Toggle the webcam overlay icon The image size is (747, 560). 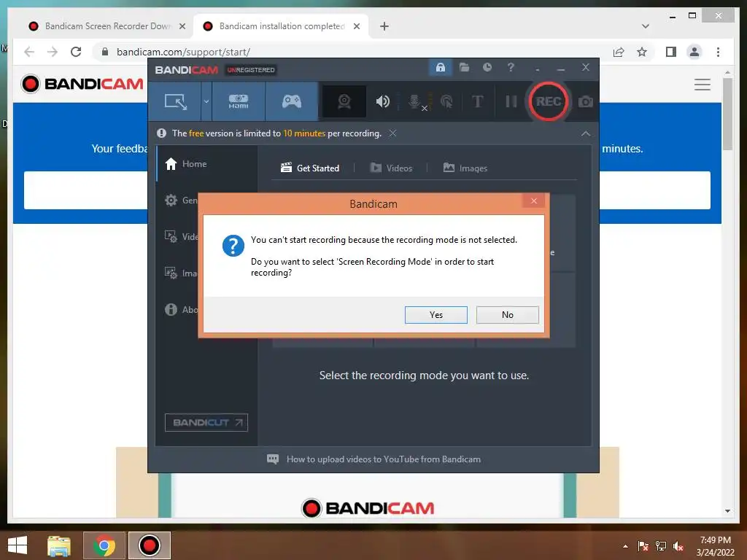pyautogui.click(x=344, y=101)
